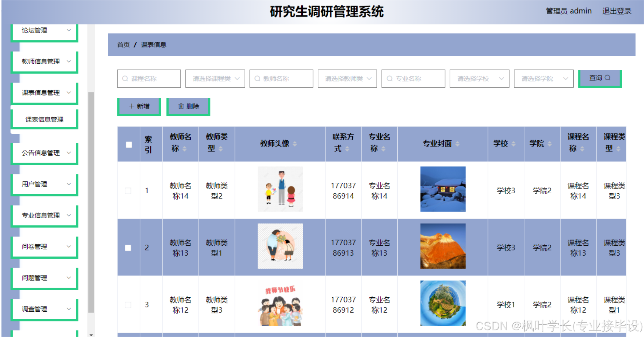Click the sort icon for 学校 column
This screenshot has height=337, width=644.
point(513,144)
